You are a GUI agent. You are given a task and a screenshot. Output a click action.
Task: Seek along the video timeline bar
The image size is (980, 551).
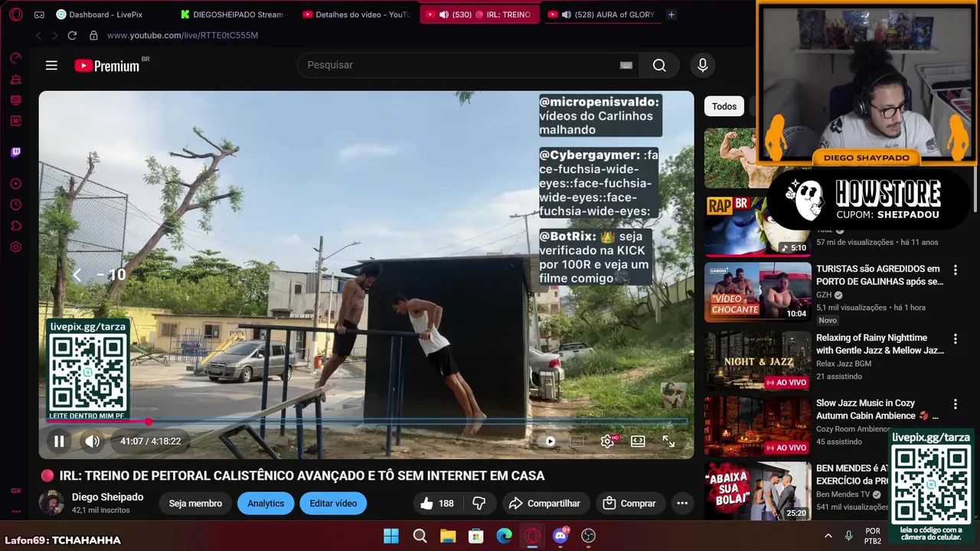click(x=366, y=422)
